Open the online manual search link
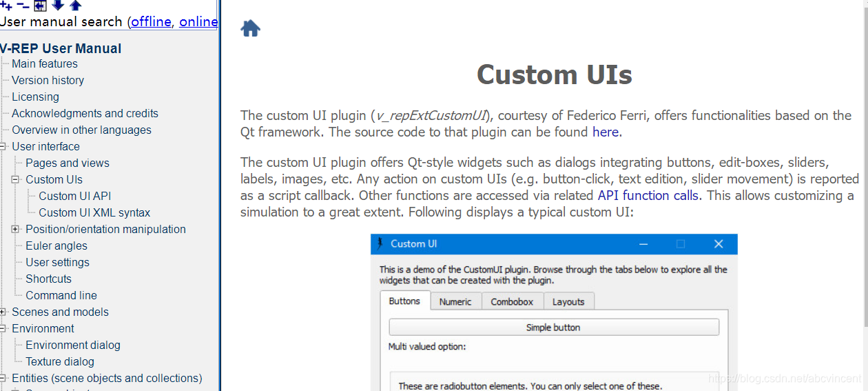868x391 pixels. click(x=198, y=21)
